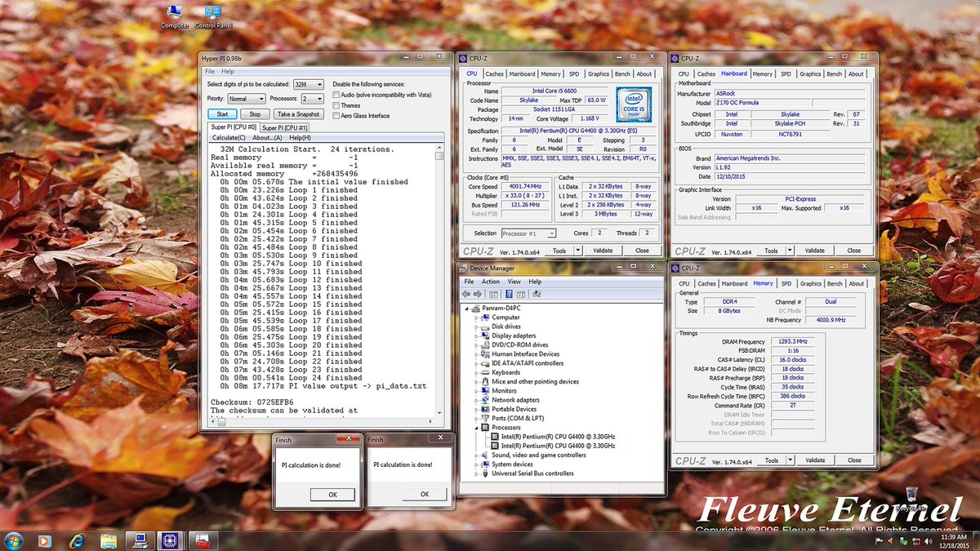Open the Action menu in Device Manager
Viewport: 980px width, 551px height.
click(x=491, y=282)
